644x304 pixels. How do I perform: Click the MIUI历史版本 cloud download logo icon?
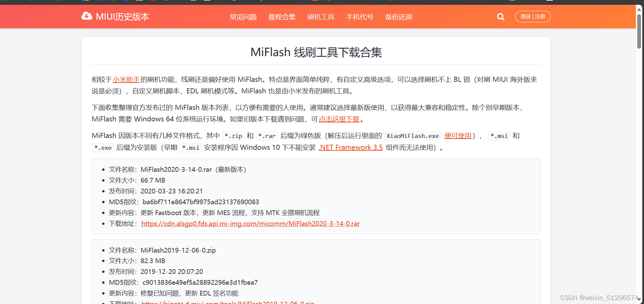click(x=87, y=16)
